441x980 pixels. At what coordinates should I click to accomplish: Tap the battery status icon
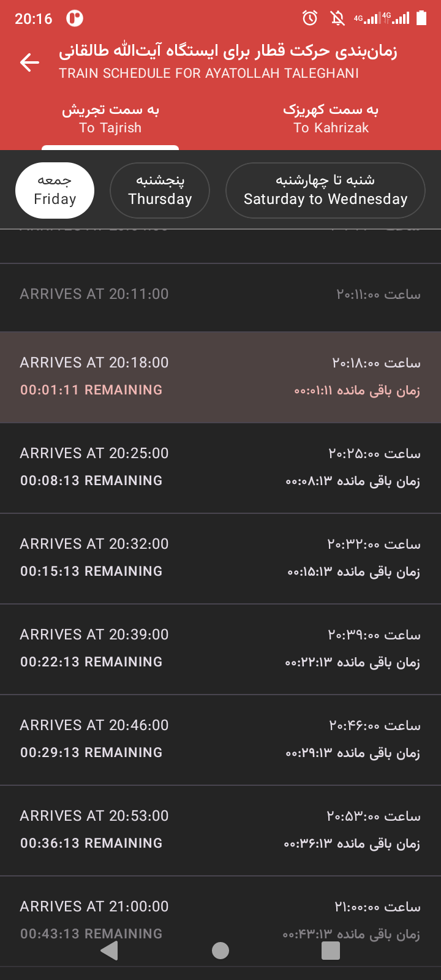click(421, 18)
